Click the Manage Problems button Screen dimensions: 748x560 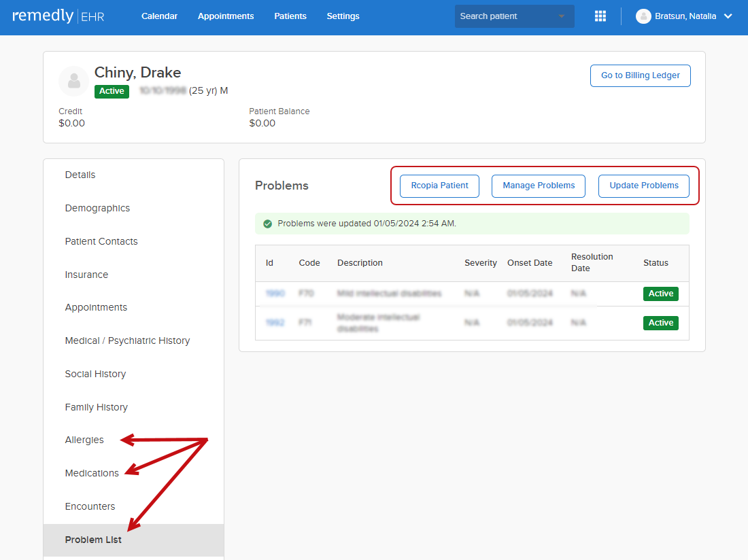(539, 186)
